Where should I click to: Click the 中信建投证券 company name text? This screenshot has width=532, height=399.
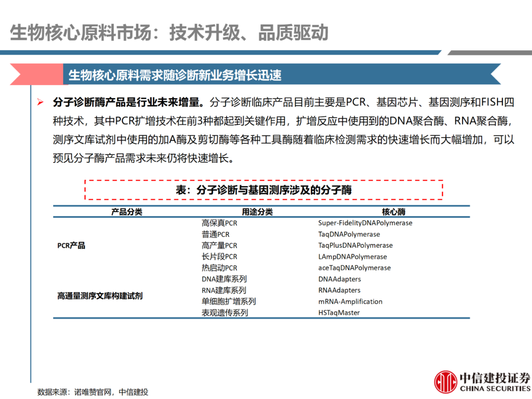[x=494, y=378]
